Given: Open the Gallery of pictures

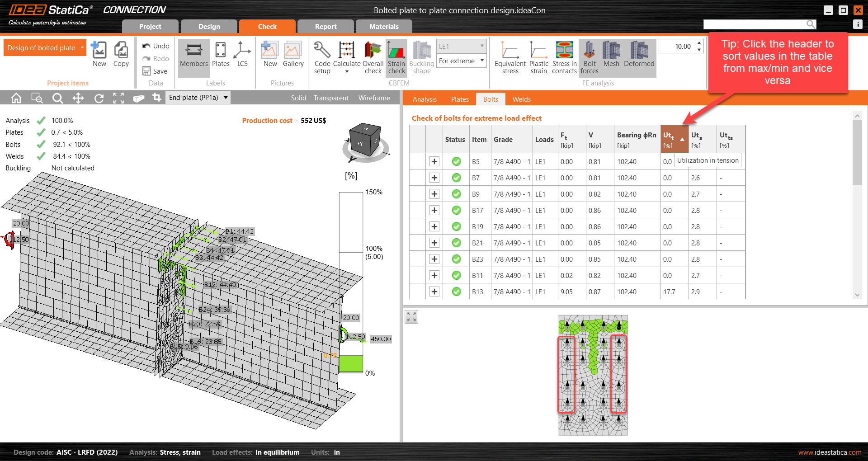Looking at the screenshot, I should (293, 54).
